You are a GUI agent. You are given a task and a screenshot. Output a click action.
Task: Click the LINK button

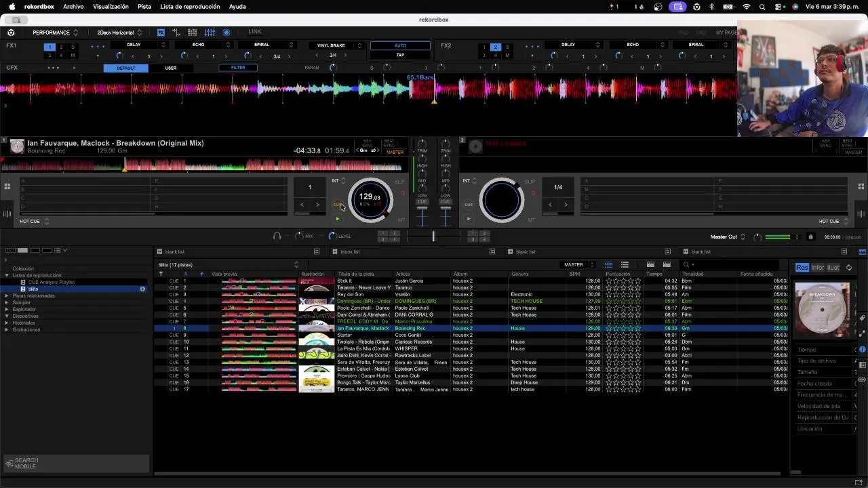pos(255,32)
